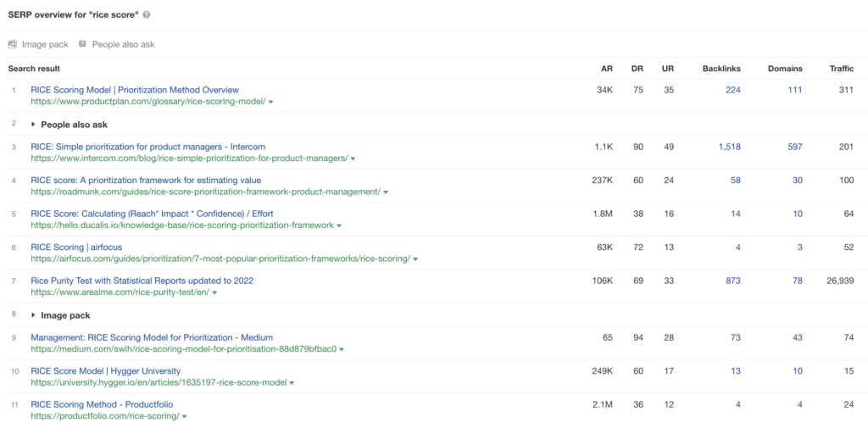Click referring domains count 30 for roadmunk
This screenshot has height=434, width=868.
[797, 181]
